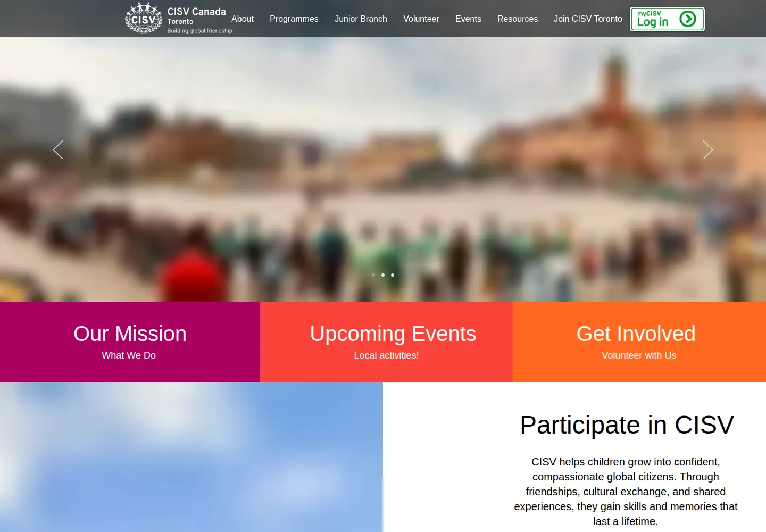The image size is (766, 532).
Task: Click the blue sky image beside Participate
Action: [x=191, y=457]
